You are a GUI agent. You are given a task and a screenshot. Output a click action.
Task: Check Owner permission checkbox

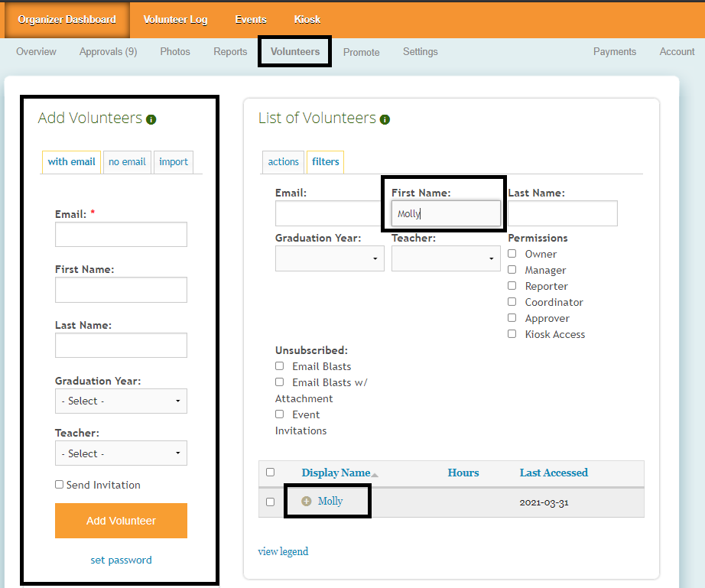point(512,254)
